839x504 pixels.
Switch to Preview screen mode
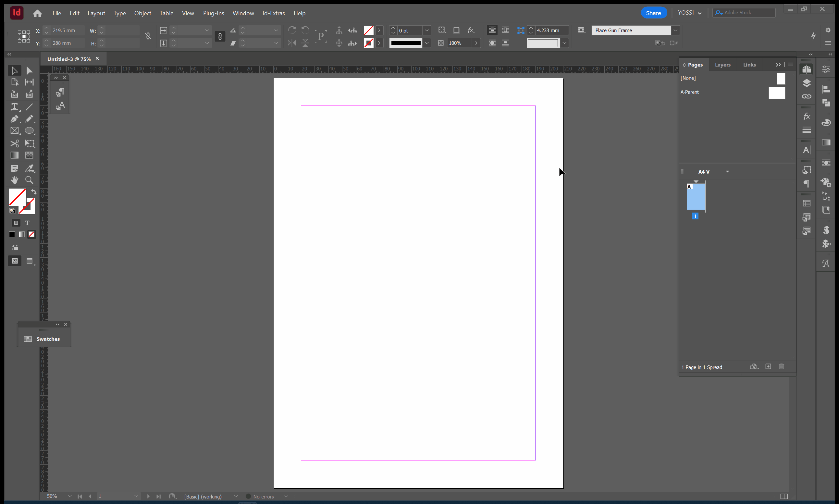(30, 261)
